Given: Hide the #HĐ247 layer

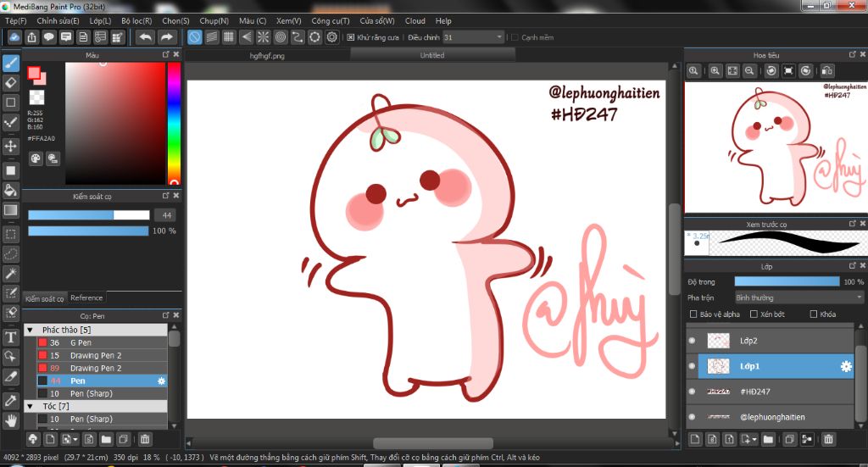Looking at the screenshot, I should pyautogui.click(x=692, y=392).
